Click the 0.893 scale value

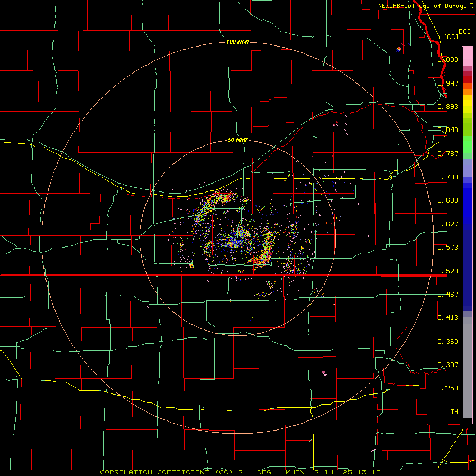tap(448, 106)
